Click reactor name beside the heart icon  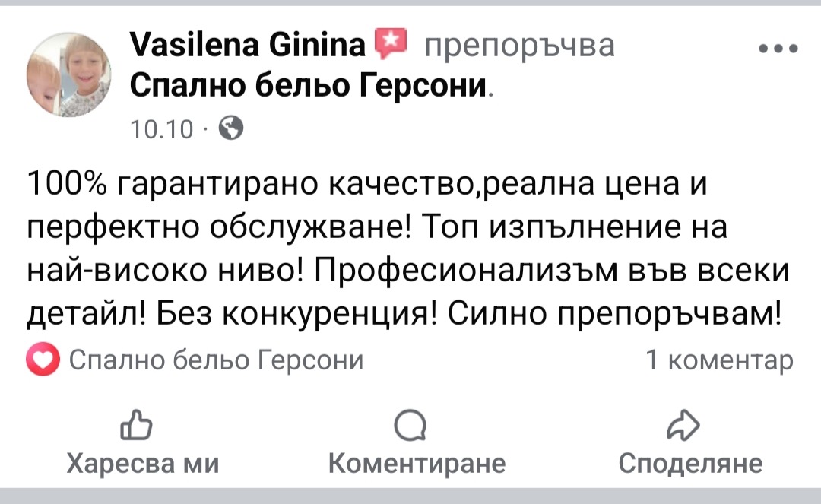pos(216,360)
